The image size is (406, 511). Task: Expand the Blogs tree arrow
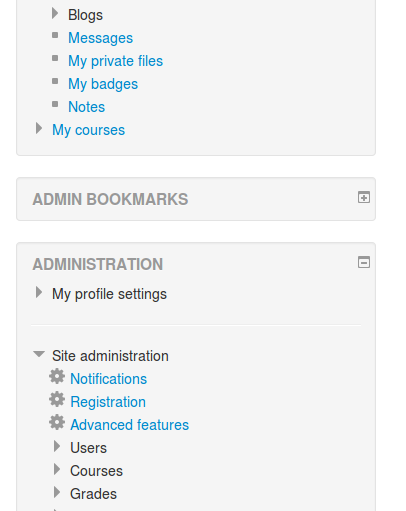point(55,13)
